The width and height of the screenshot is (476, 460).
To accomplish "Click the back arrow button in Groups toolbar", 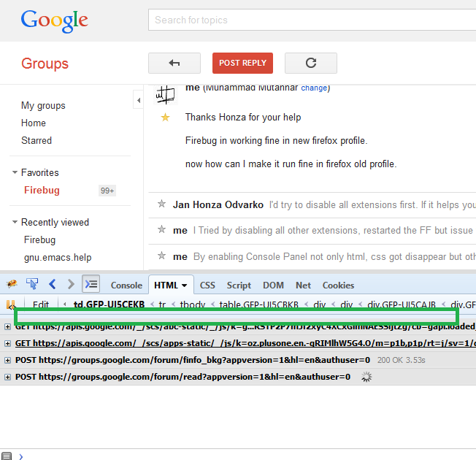I will pyautogui.click(x=174, y=63).
